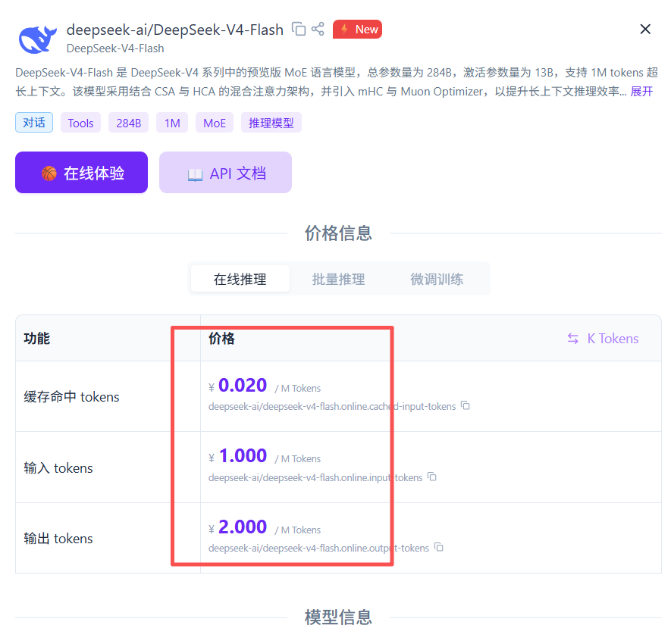The image size is (671, 644).
Task: Expand the full model description (展开)
Action: [x=641, y=92]
